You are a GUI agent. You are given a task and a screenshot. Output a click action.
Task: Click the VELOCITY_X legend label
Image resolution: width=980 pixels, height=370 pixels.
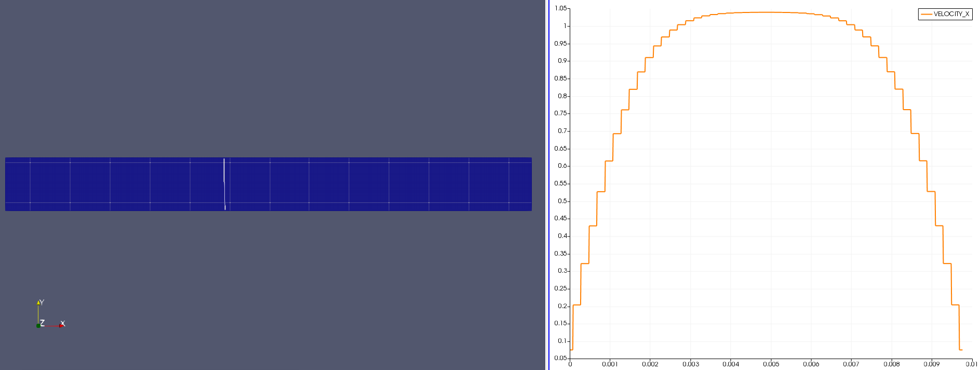tap(951, 14)
